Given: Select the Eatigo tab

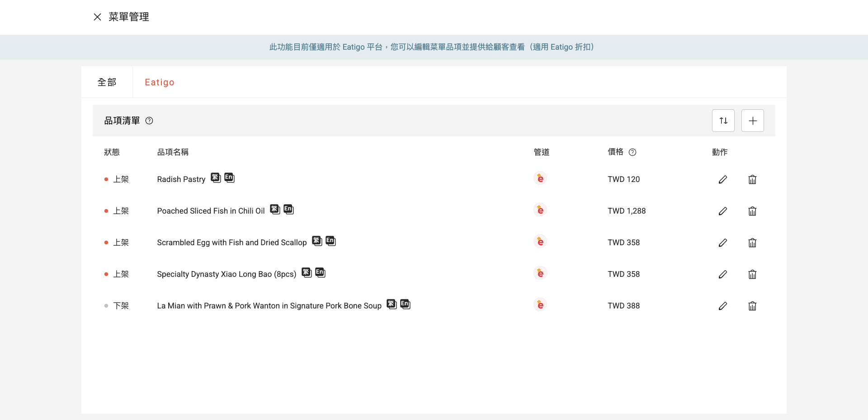Looking at the screenshot, I should pos(159,82).
